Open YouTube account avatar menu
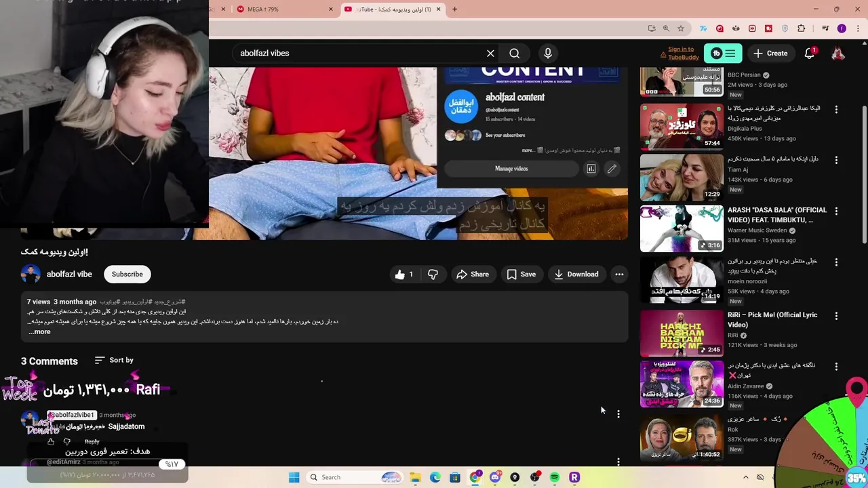868x488 pixels. [838, 54]
